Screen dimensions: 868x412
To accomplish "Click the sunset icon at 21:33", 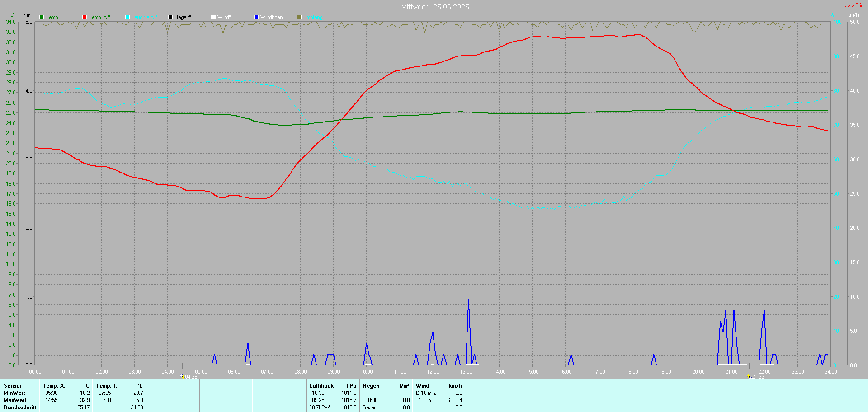I will click(x=749, y=376).
